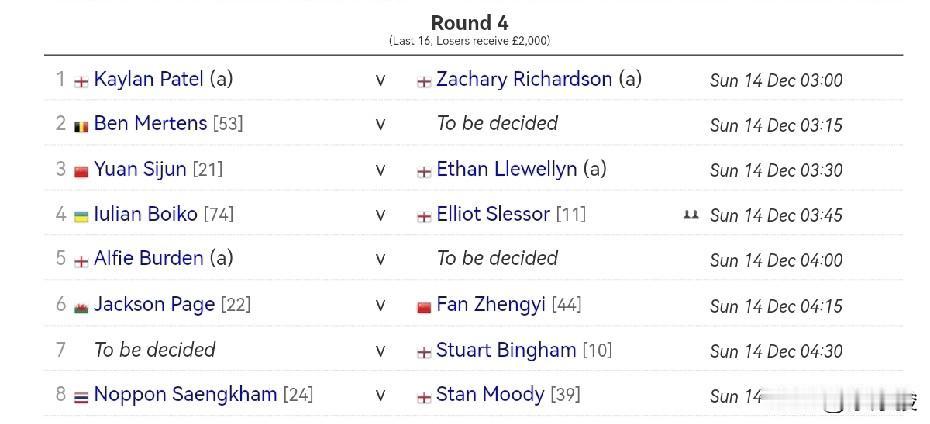Screen dimensions: 930x424
Task: Click the small people icon before 03:45 time
Action: tap(690, 214)
